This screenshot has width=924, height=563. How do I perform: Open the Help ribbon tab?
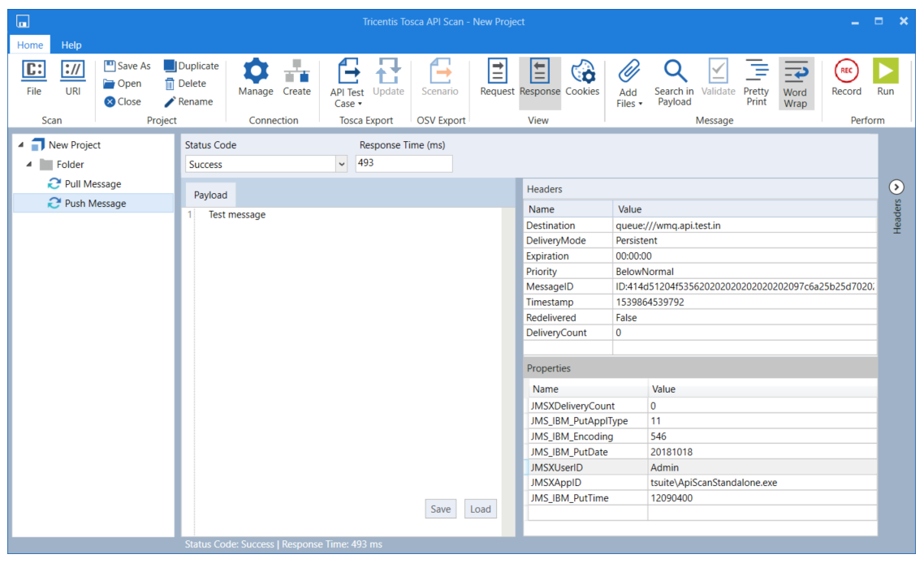(x=71, y=45)
